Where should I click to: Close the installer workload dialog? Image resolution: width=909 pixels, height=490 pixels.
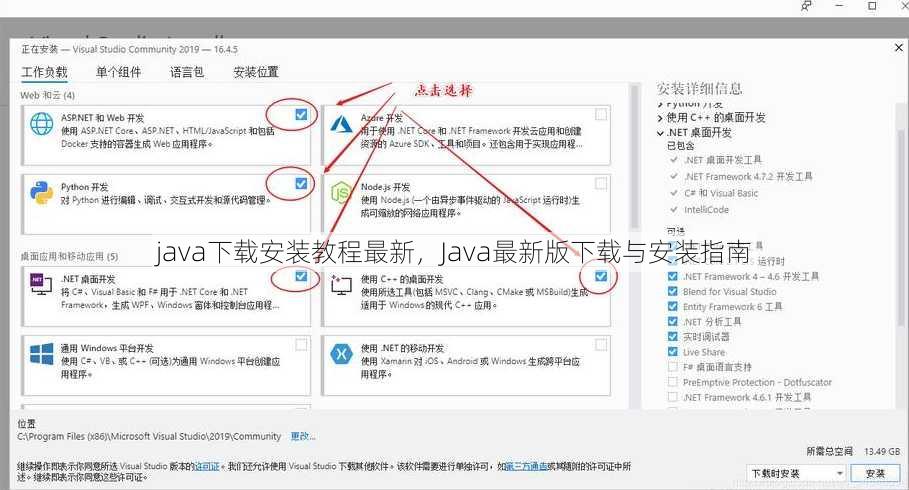899,48
